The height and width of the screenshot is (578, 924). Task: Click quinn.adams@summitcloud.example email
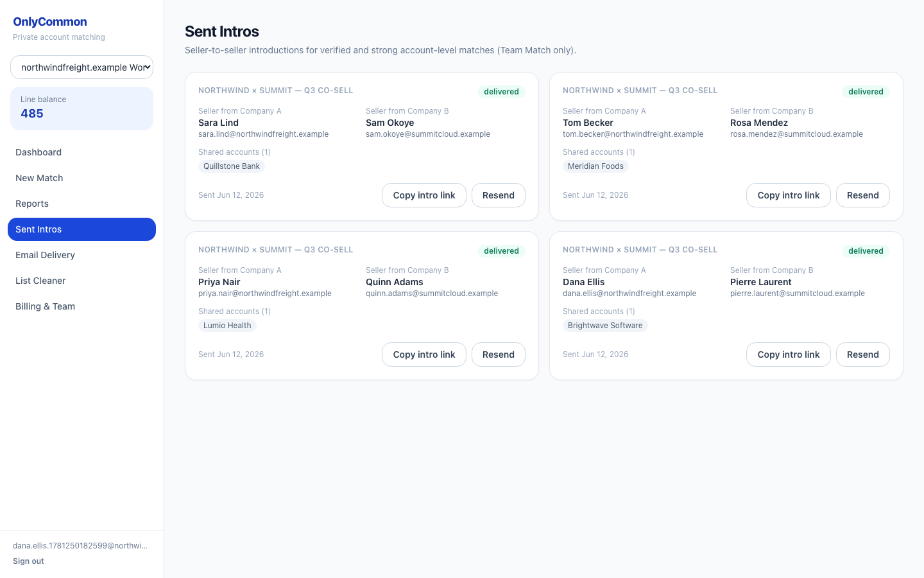pos(432,293)
